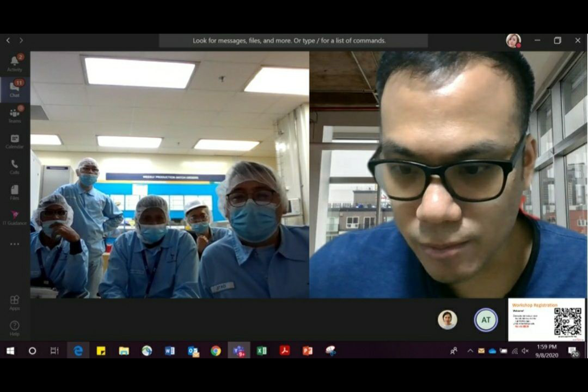The height and width of the screenshot is (392, 588).
Task: Open Help at bottom of sidebar
Action: (15, 328)
